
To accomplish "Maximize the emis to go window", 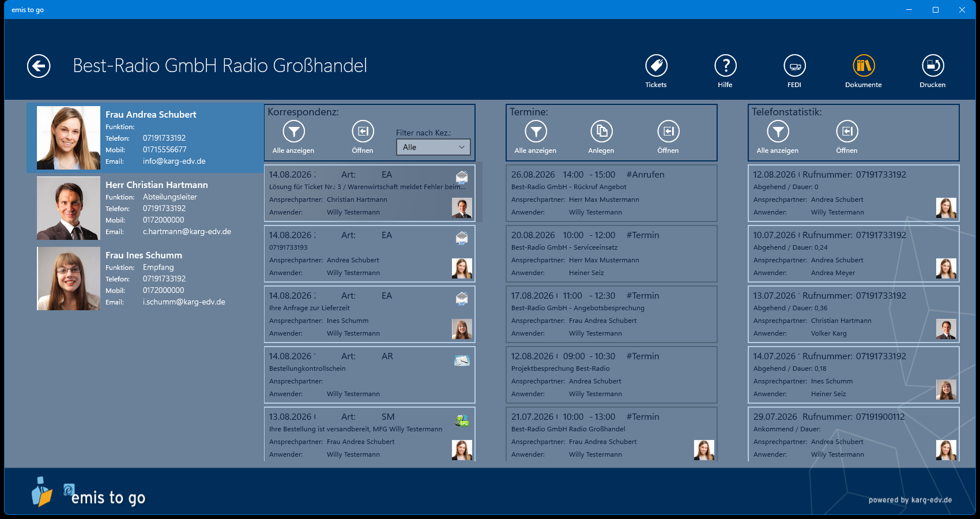I will pyautogui.click(x=936, y=10).
